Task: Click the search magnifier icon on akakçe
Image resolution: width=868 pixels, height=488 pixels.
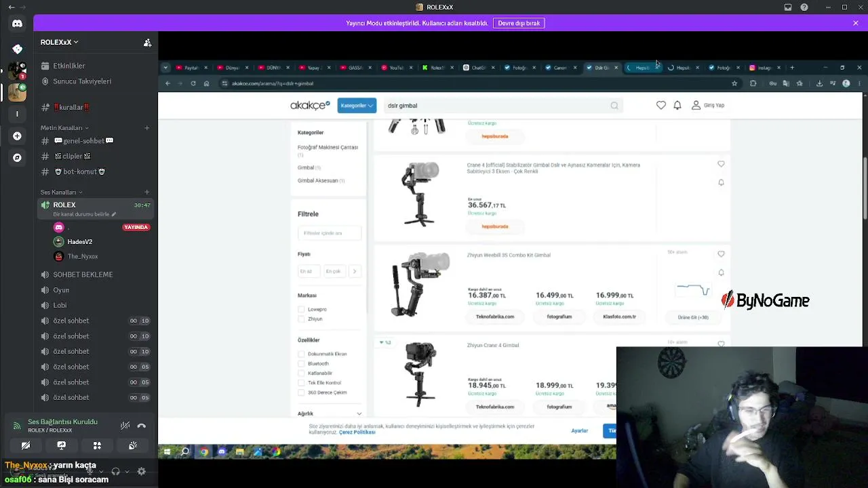Action: tap(614, 106)
